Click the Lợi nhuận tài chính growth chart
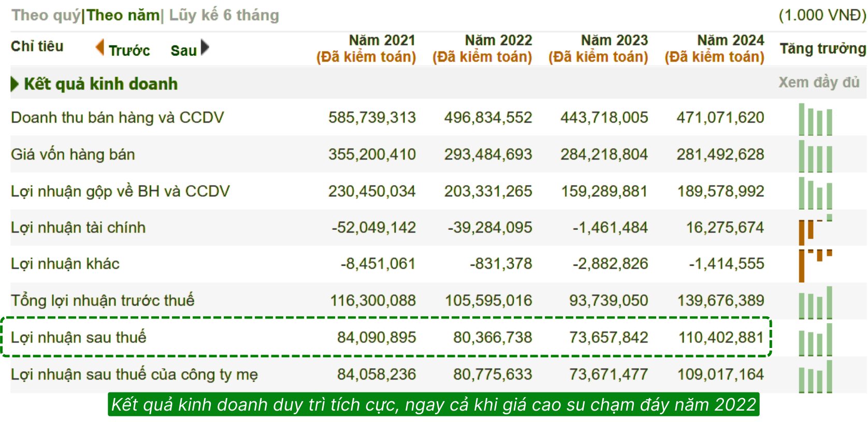 [x=815, y=229]
